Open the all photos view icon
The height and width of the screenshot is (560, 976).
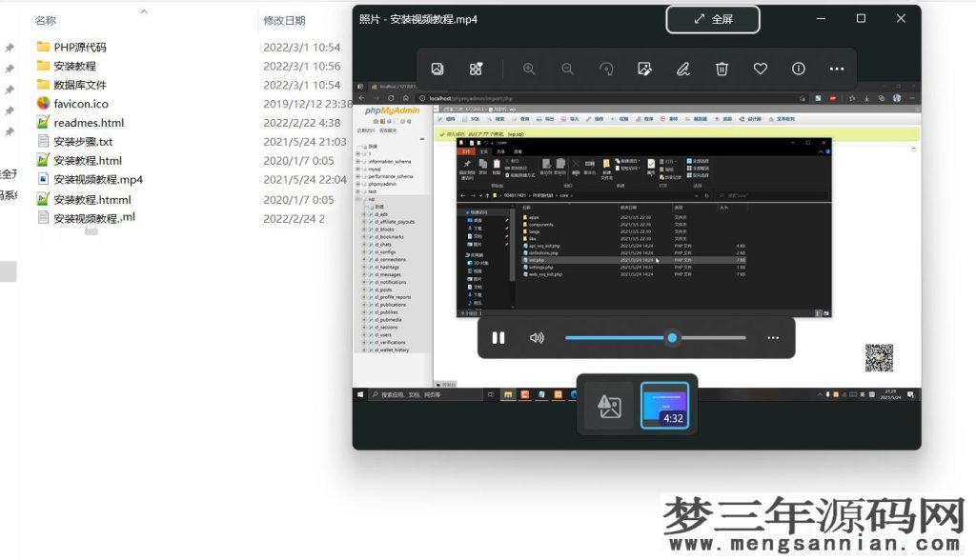[437, 69]
